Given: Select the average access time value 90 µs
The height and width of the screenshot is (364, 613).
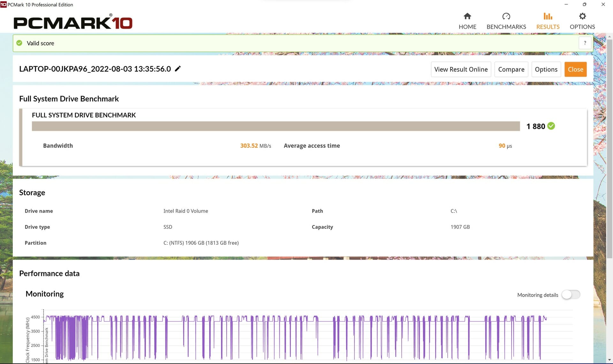Looking at the screenshot, I should click(505, 146).
